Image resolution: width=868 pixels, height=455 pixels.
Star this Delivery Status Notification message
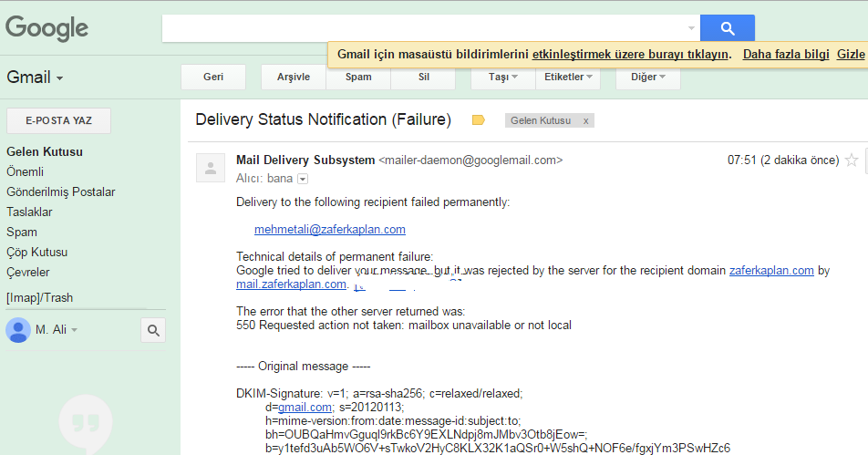click(x=852, y=160)
